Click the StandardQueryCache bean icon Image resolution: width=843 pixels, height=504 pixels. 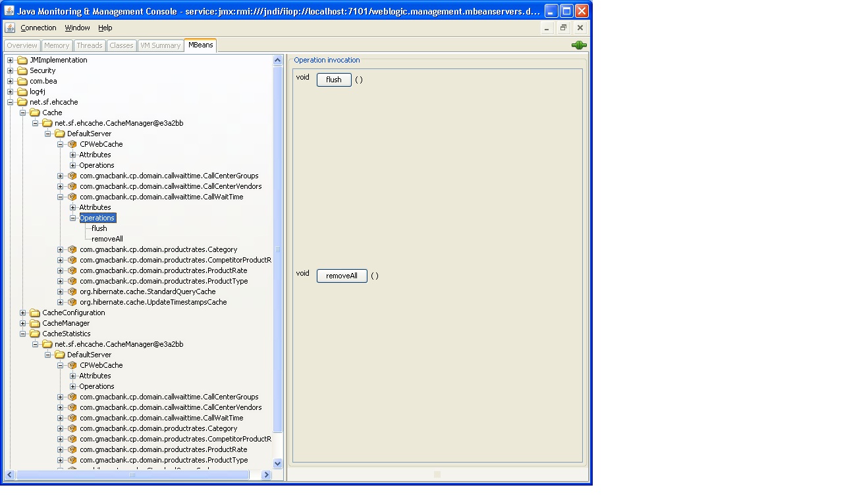tap(72, 291)
